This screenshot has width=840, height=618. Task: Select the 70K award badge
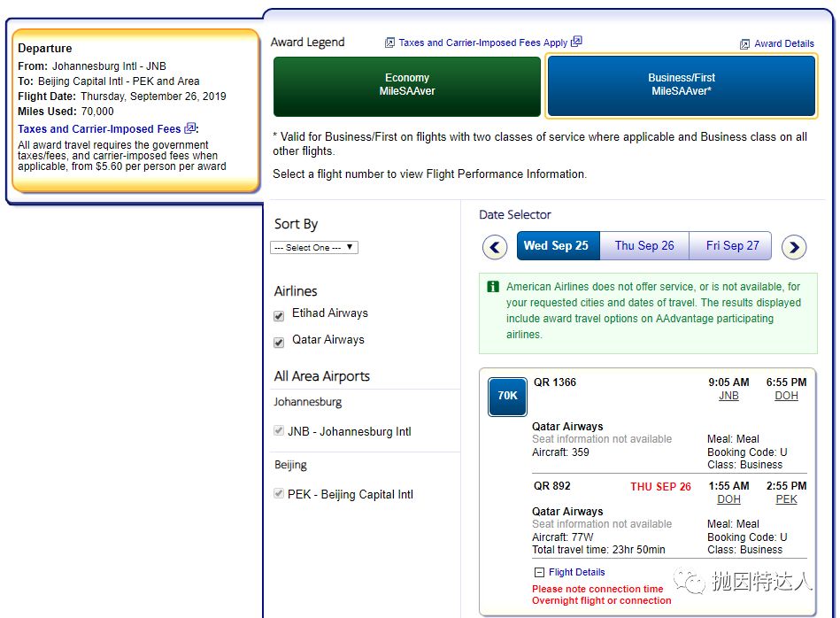point(507,397)
